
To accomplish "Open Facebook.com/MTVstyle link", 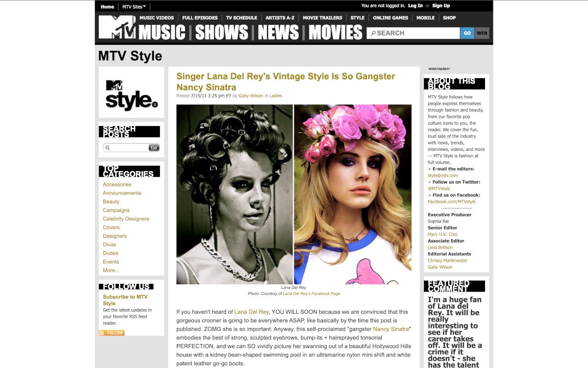I will [452, 201].
